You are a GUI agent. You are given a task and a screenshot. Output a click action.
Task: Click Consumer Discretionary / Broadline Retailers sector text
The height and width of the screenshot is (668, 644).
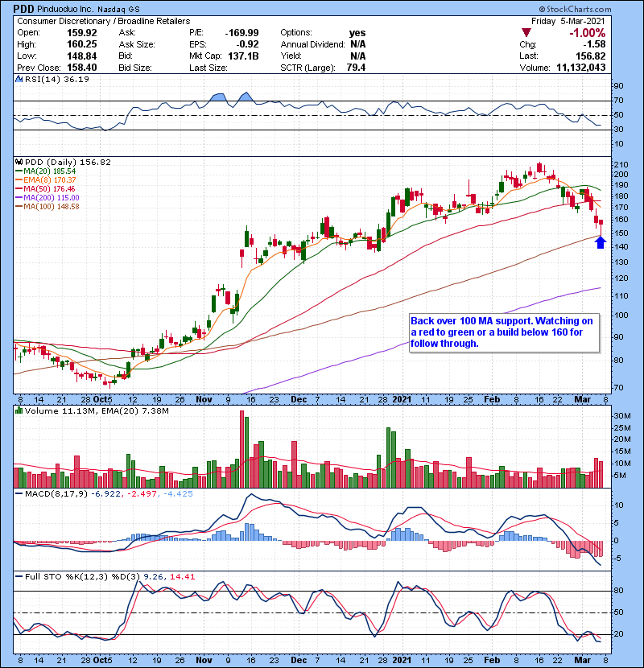(104, 21)
